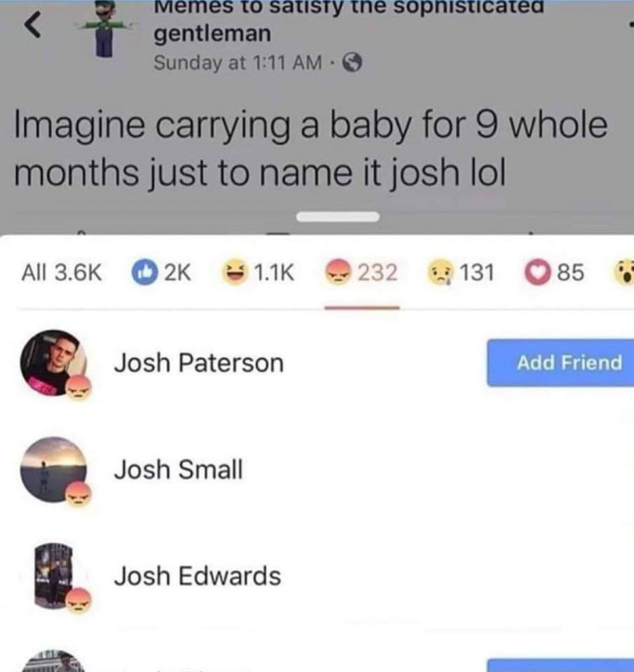Tap the back arrow icon

(x=32, y=25)
